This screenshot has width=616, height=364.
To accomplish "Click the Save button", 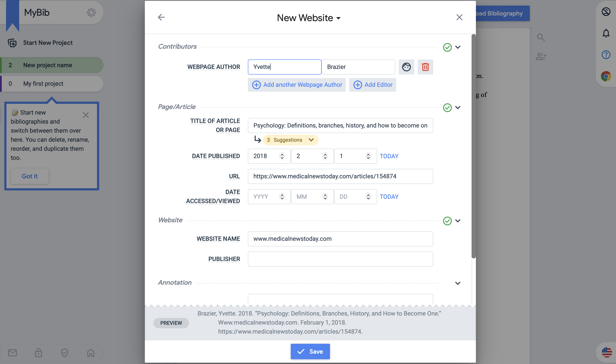I will click(x=310, y=351).
